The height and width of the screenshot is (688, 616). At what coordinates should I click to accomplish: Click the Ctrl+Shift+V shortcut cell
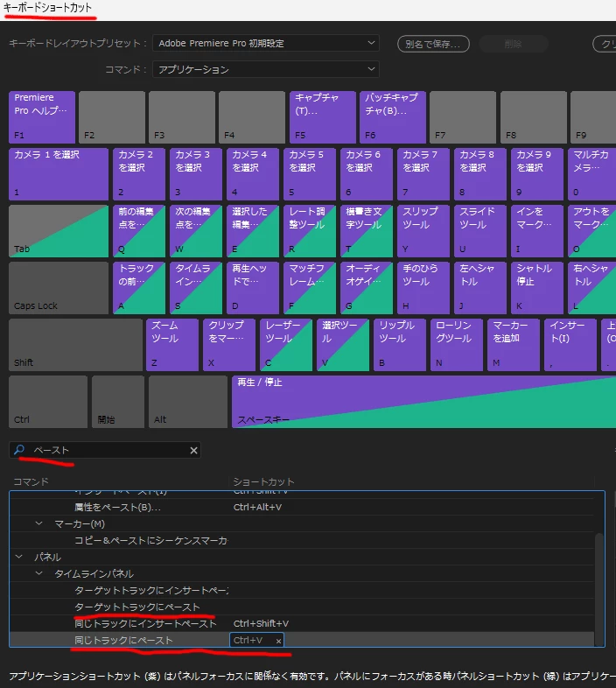coord(261,623)
